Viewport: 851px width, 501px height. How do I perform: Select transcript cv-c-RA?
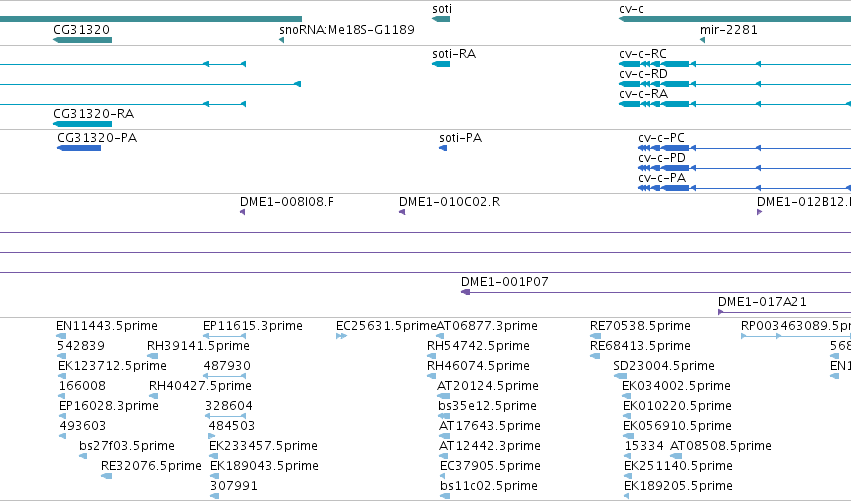(735, 104)
